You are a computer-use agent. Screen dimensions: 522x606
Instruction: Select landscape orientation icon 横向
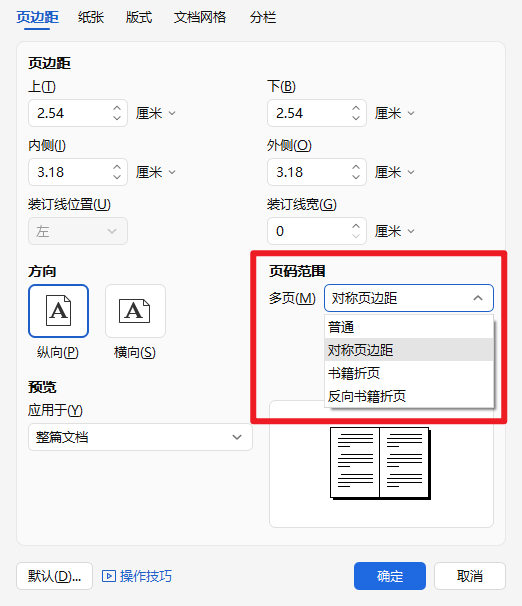(x=135, y=311)
